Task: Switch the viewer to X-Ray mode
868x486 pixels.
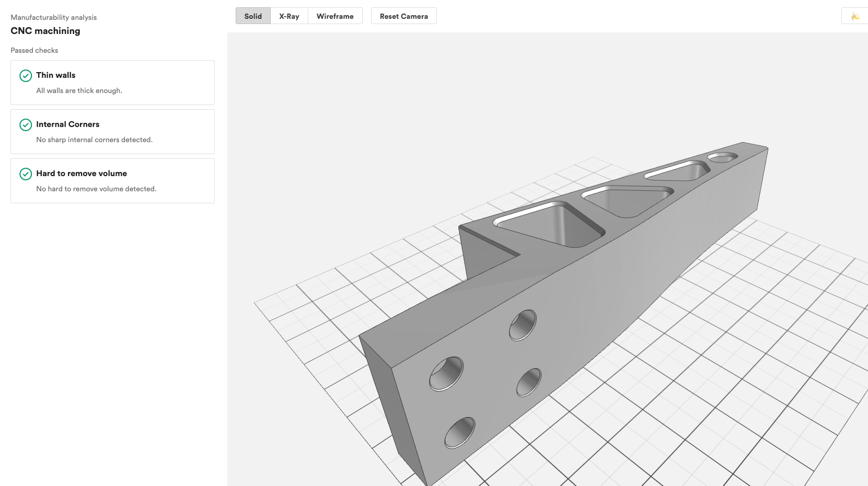Action: tap(289, 16)
